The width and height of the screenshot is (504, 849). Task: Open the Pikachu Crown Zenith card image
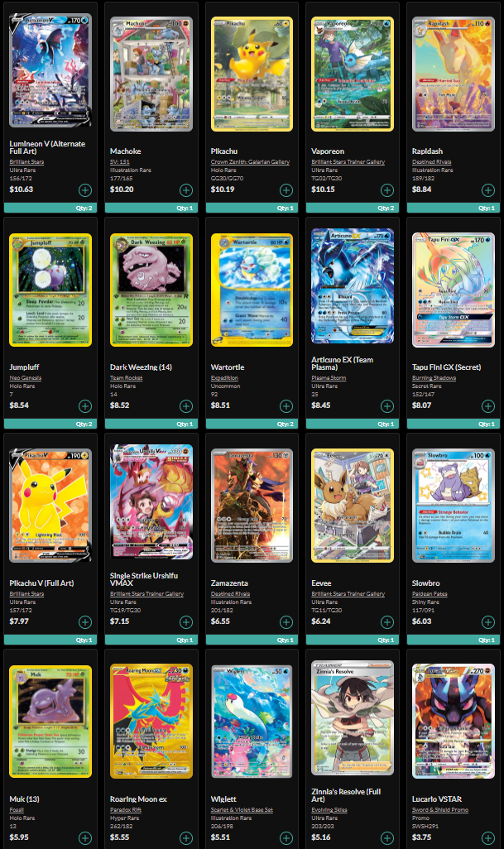coord(252,74)
